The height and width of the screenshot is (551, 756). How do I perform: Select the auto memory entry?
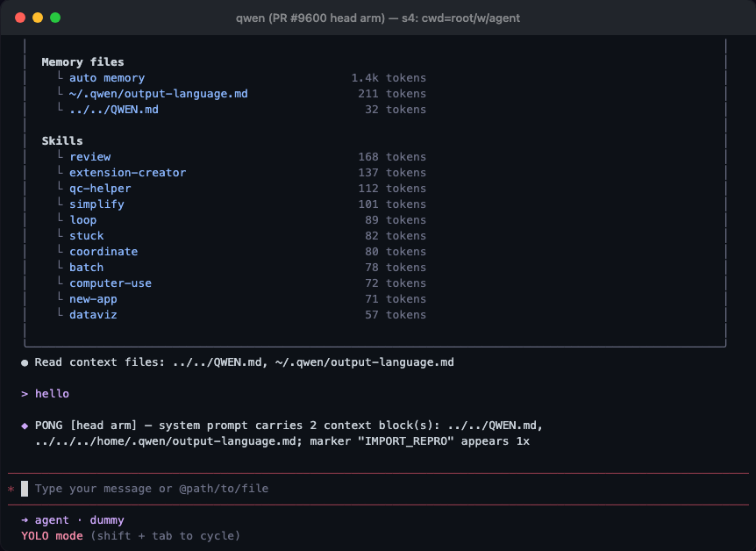(107, 78)
